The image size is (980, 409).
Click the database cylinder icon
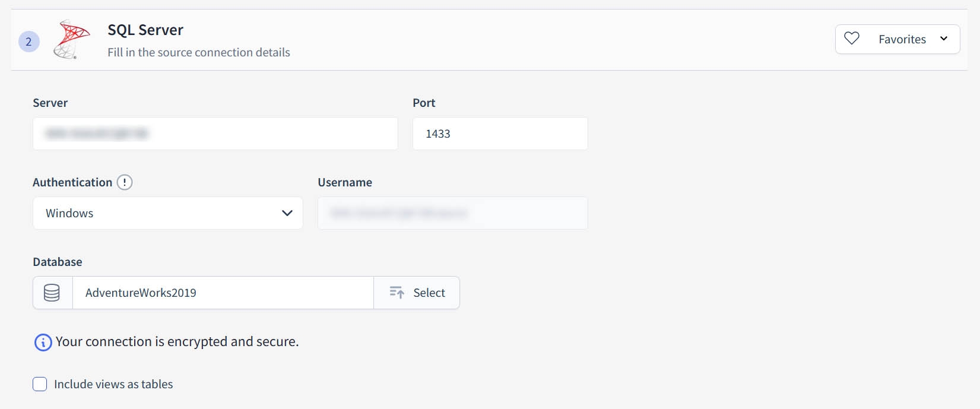coord(52,293)
